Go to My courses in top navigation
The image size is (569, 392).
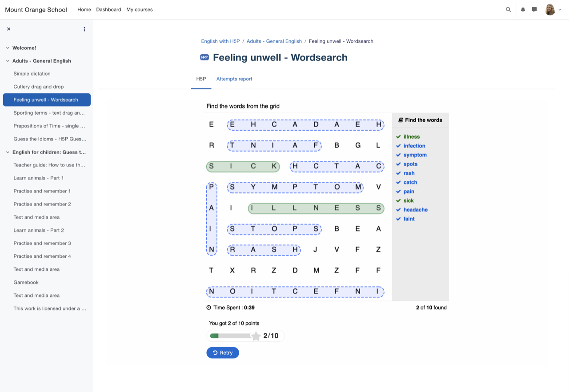[x=139, y=9]
